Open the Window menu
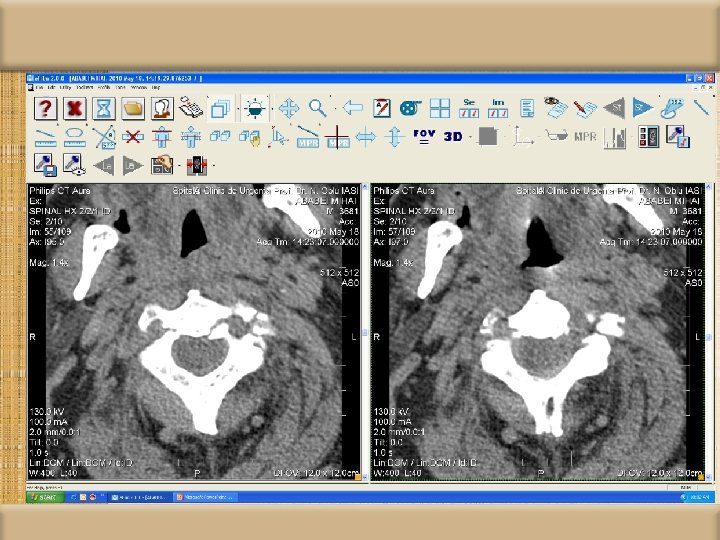 click(139, 87)
